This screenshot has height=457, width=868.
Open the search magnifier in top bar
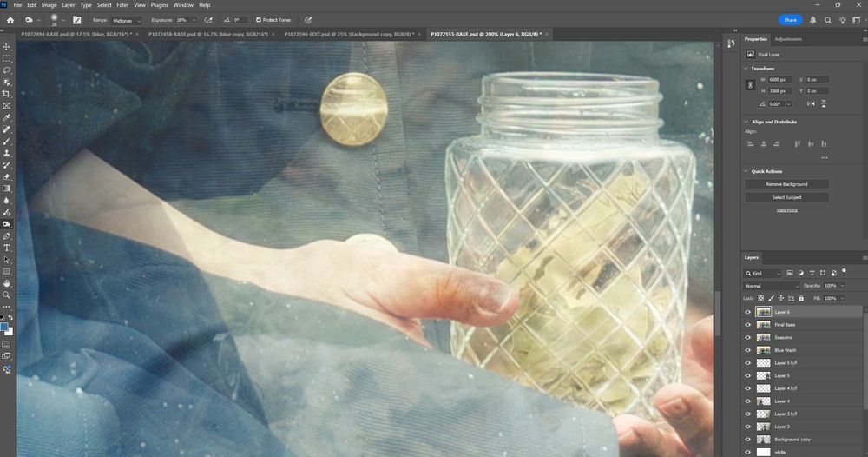tap(827, 20)
